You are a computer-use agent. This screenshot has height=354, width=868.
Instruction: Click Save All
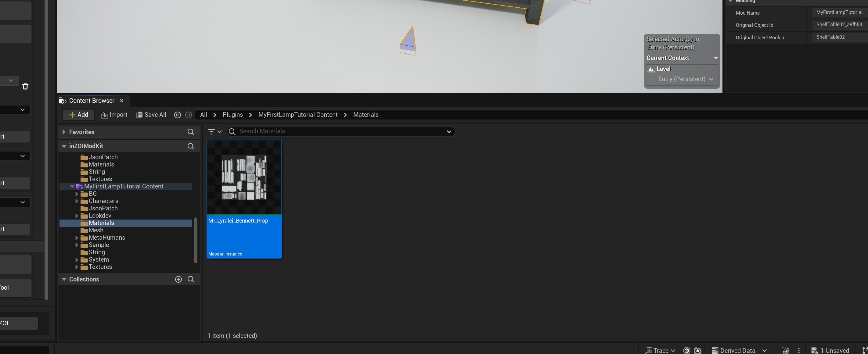151,115
